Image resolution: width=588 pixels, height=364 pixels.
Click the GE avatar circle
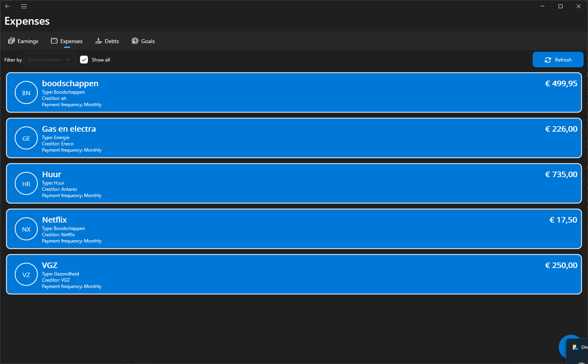(x=26, y=138)
